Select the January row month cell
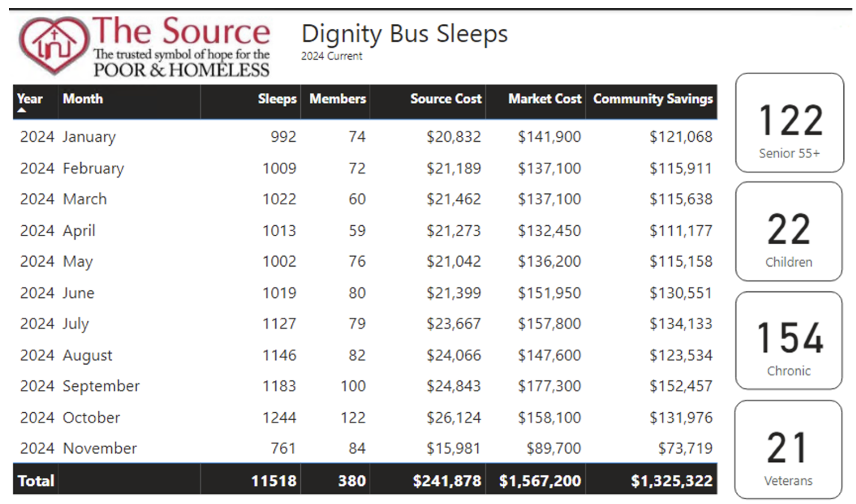 (89, 137)
